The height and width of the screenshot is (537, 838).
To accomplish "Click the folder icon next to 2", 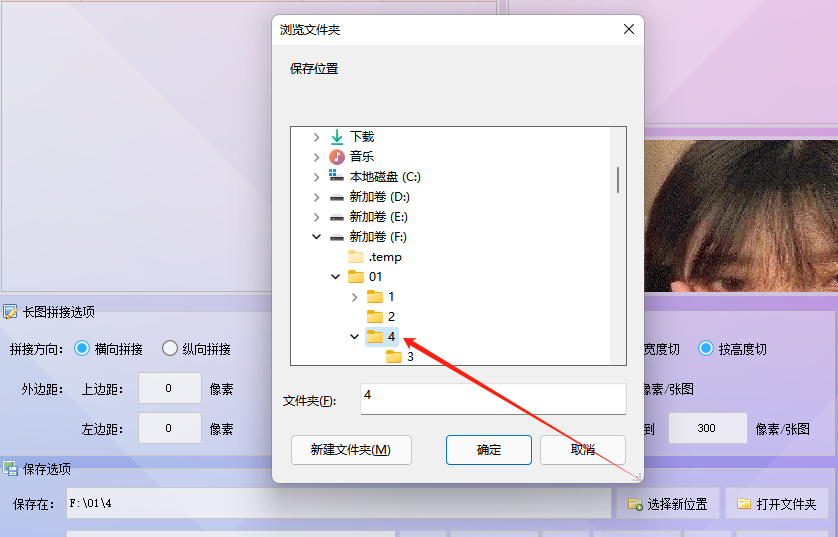I will (x=375, y=316).
